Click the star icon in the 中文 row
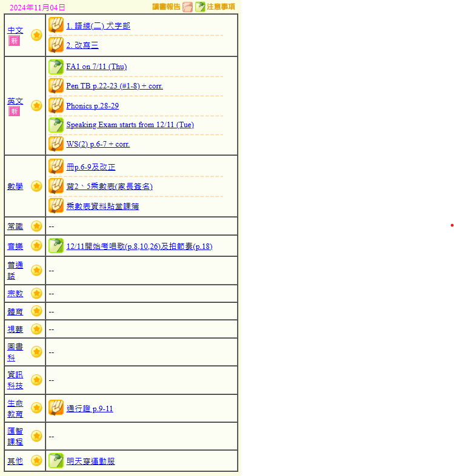This screenshot has height=476, width=454. 36,35
